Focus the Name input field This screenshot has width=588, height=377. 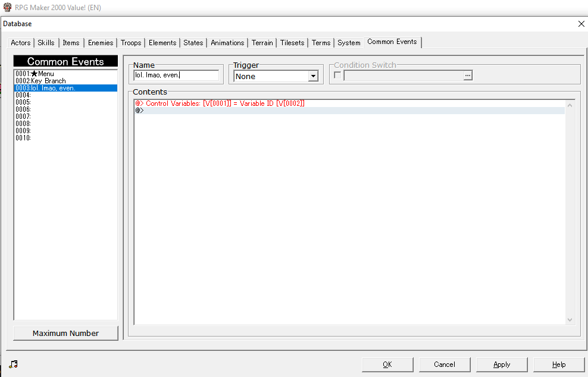tap(176, 76)
